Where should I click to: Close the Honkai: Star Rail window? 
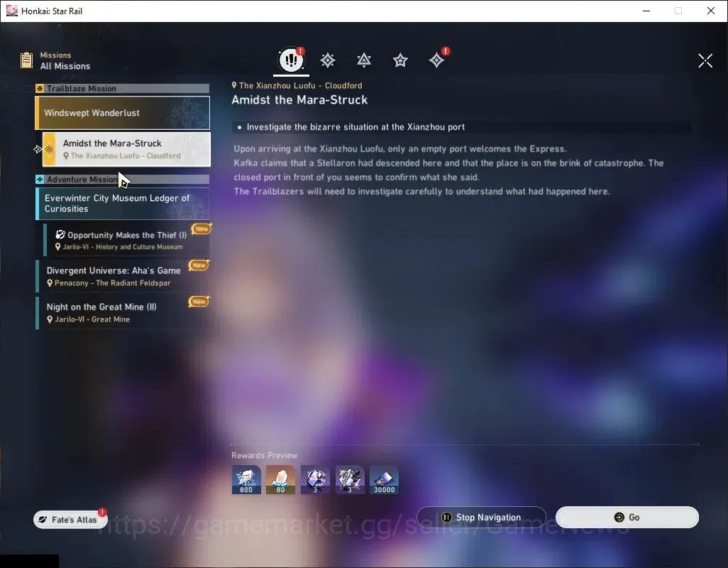click(x=711, y=11)
